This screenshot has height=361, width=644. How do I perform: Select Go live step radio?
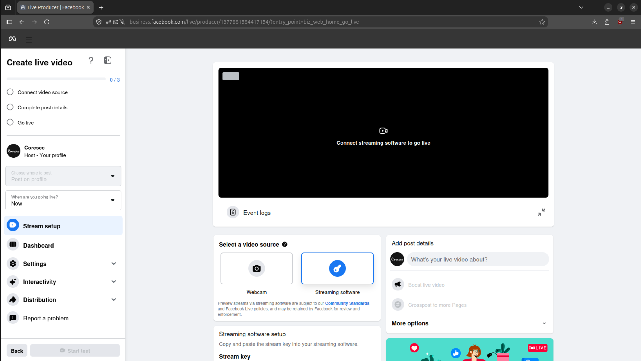10,122
